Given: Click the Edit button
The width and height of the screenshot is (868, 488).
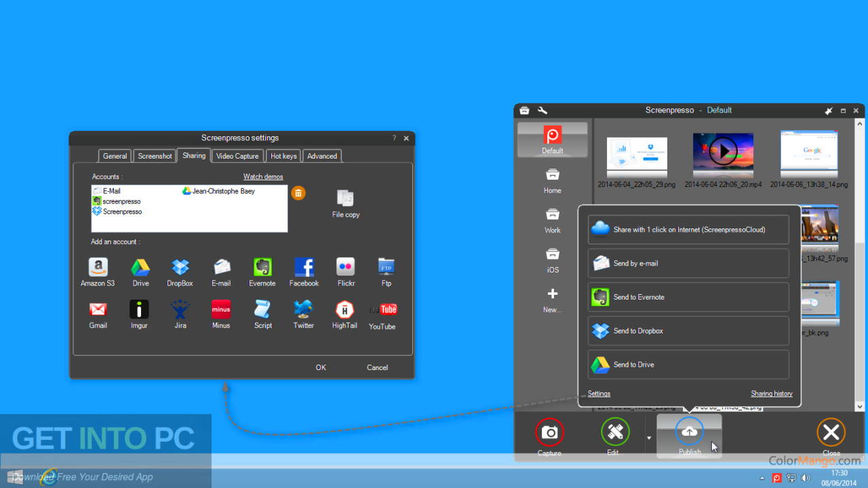Looking at the screenshot, I should pos(615,436).
